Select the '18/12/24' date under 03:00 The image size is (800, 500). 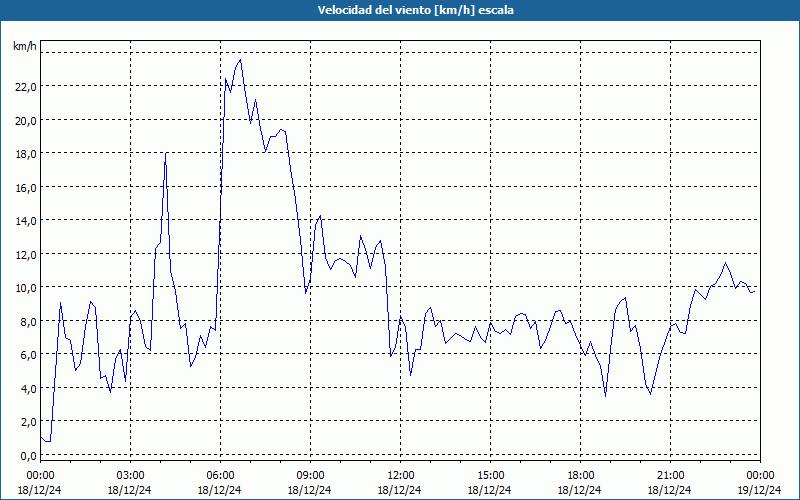tap(130, 490)
